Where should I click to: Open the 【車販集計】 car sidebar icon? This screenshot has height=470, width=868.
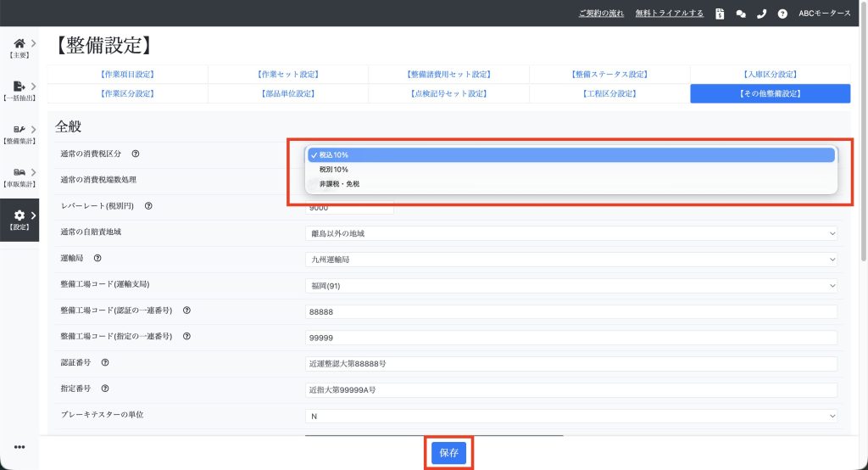[x=19, y=174]
